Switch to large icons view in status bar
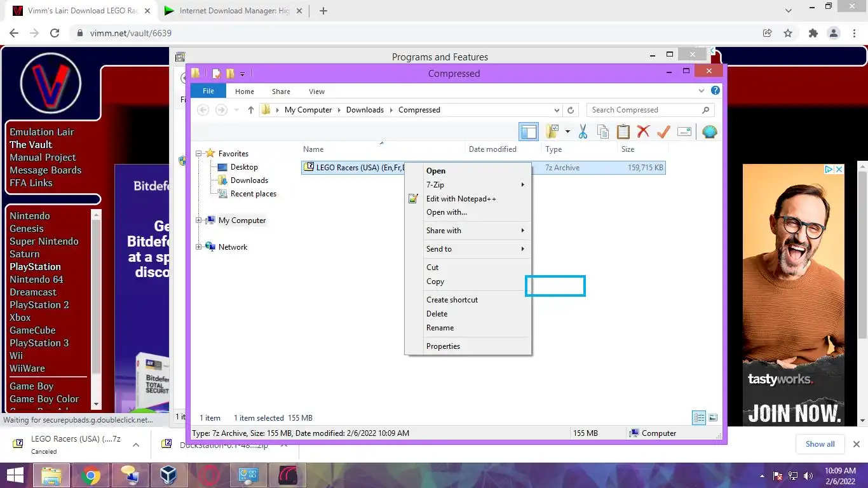The width and height of the screenshot is (868, 488). [x=713, y=418]
